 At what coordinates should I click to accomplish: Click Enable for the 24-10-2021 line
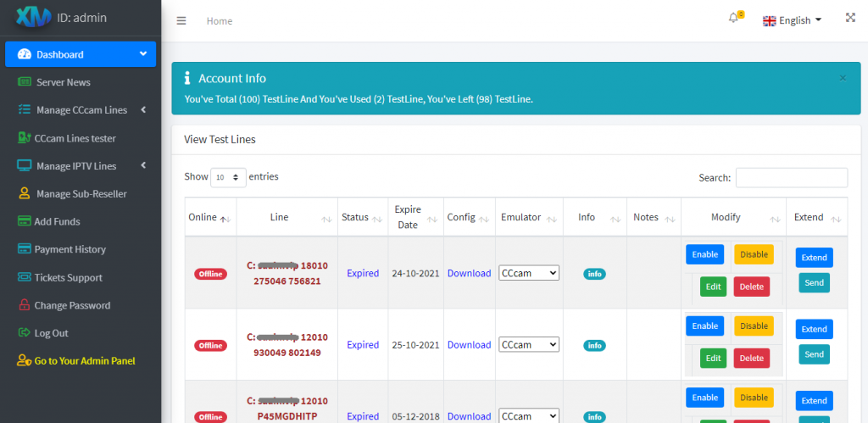[x=704, y=254]
